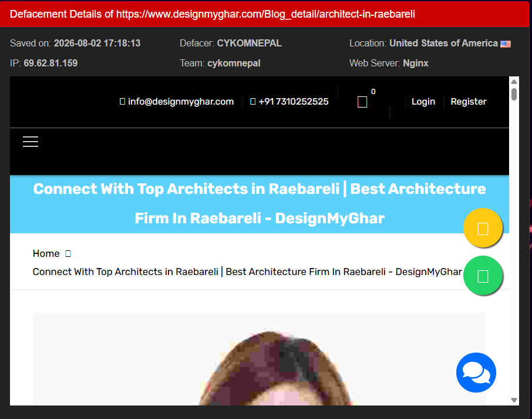Go to Home breadcrumb link
The height and width of the screenshot is (419, 532).
click(x=46, y=254)
